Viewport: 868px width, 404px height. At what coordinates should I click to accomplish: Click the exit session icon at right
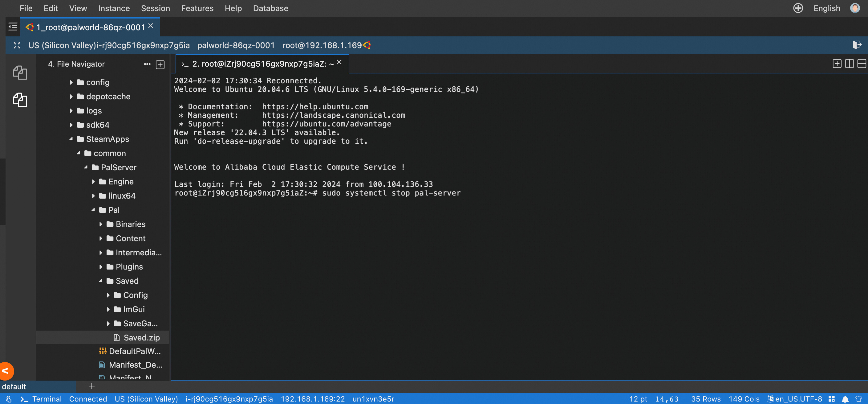click(x=857, y=45)
